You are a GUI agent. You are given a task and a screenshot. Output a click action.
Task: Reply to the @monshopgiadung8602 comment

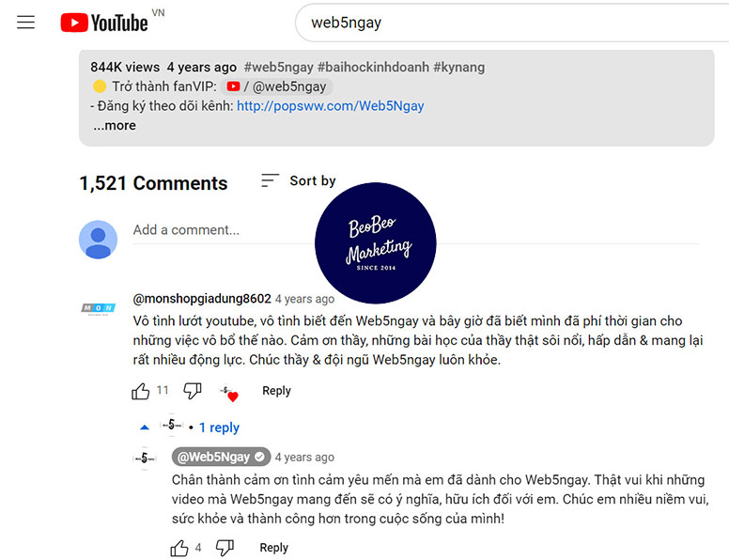[x=276, y=391]
